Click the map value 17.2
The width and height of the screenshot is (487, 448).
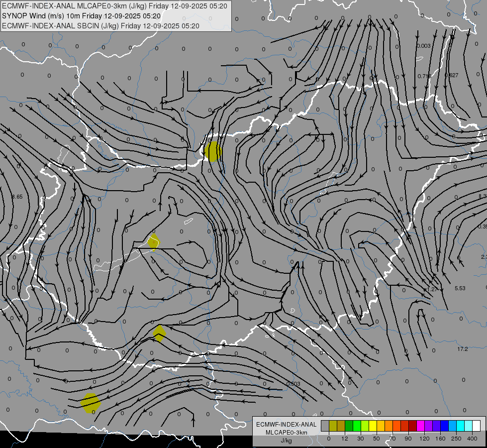[463, 349]
